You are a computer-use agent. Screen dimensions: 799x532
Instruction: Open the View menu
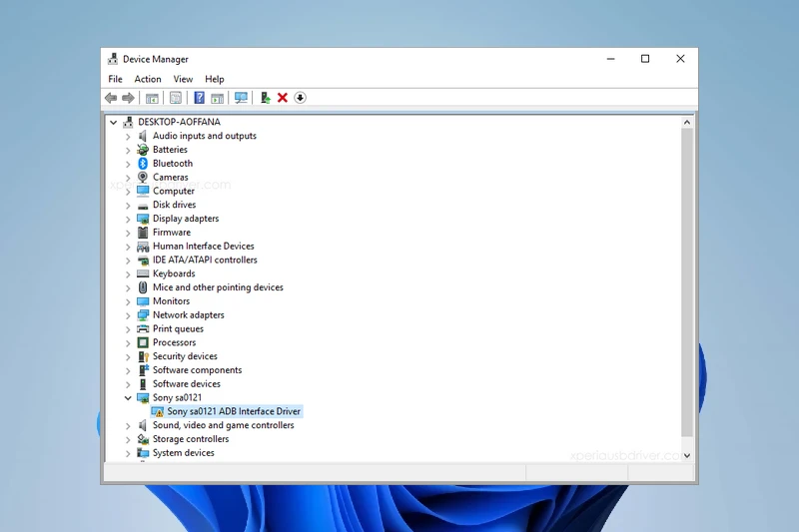coord(183,79)
